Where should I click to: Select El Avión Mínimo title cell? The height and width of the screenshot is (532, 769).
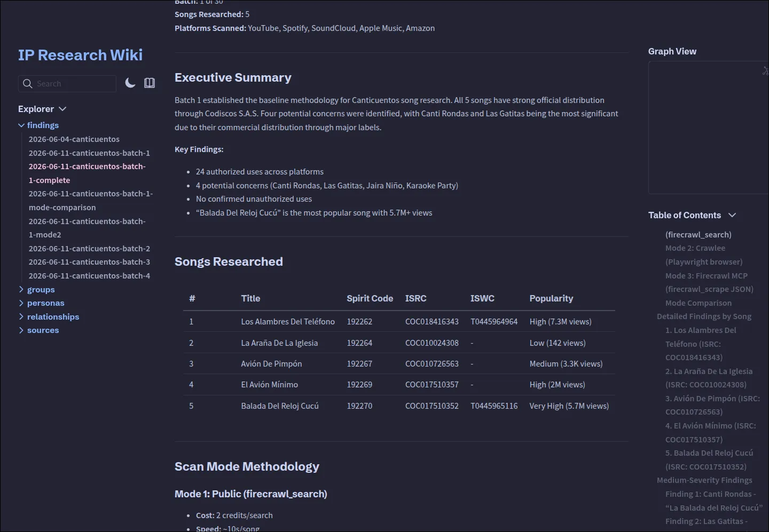pos(270,385)
